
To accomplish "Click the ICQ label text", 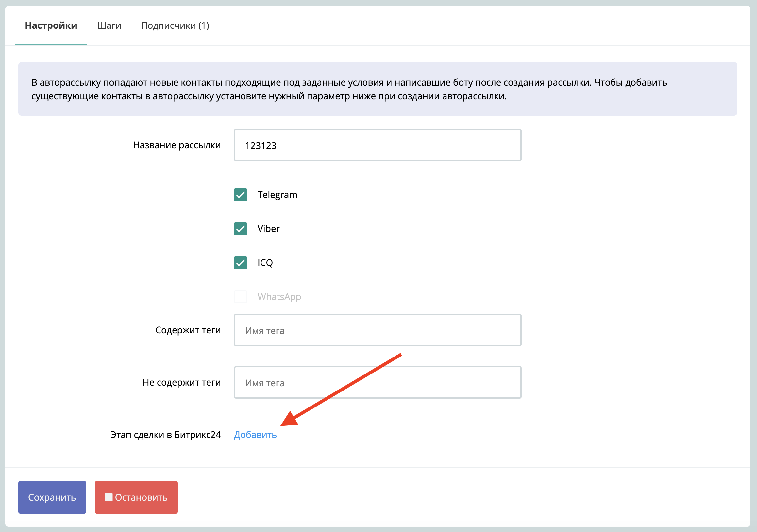I will tap(265, 263).
